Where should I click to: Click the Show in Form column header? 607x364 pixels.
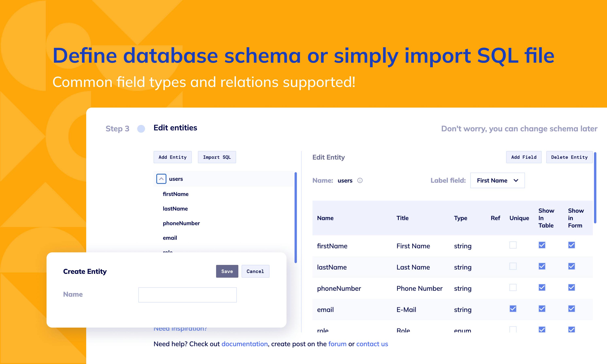576,218
